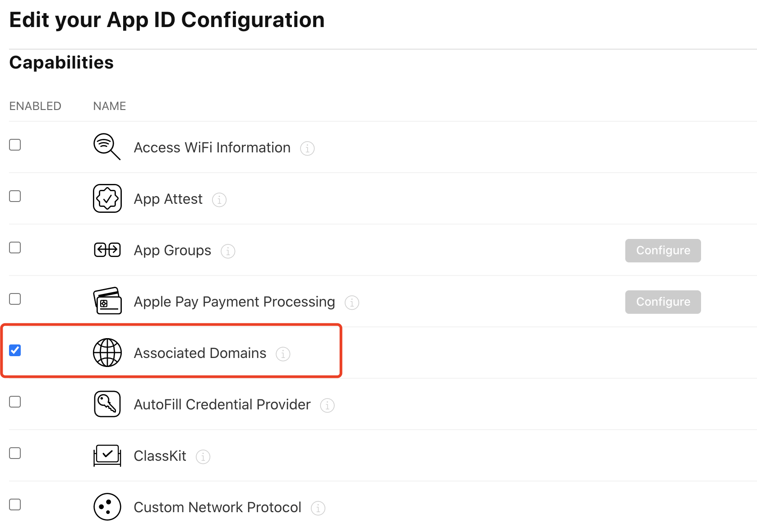Enable the Access WiFi Information checkbox

click(15, 145)
